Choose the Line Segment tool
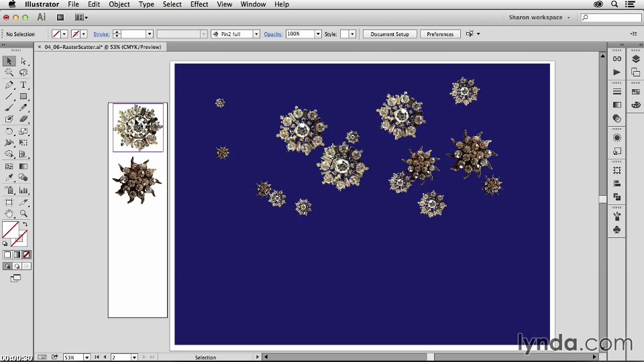Viewport: 644px width, 362px height. point(9,97)
